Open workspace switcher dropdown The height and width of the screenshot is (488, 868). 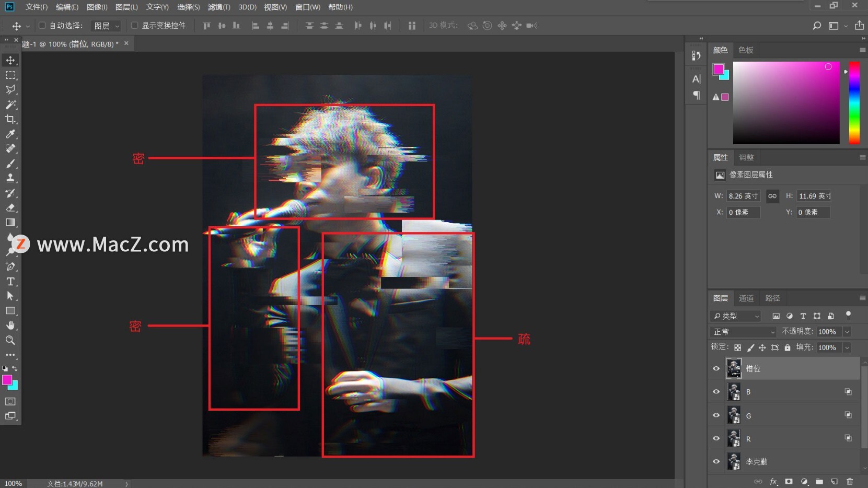tap(837, 26)
